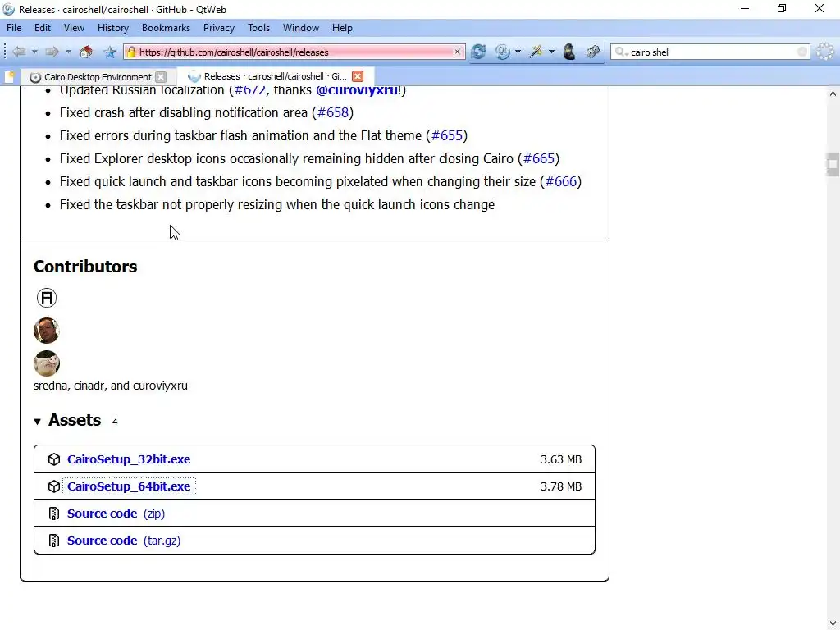The height and width of the screenshot is (630, 840).
Task: Clear the search box text
Action: tap(802, 52)
